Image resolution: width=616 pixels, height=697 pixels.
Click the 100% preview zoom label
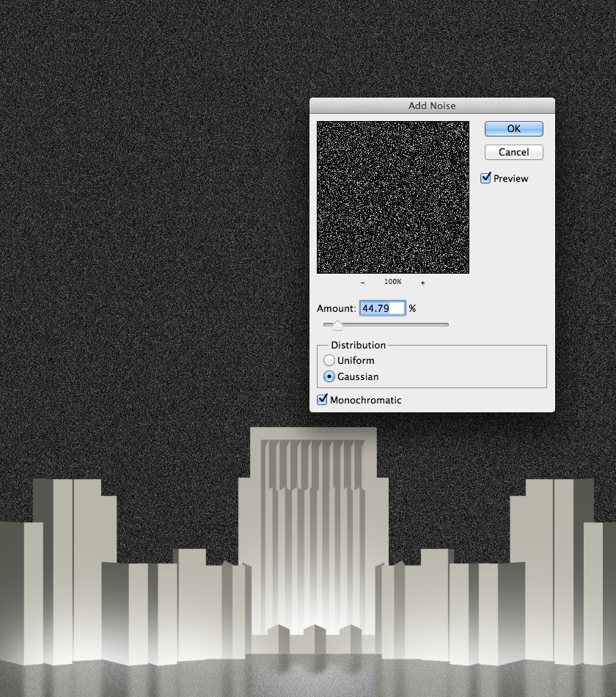coord(393,282)
